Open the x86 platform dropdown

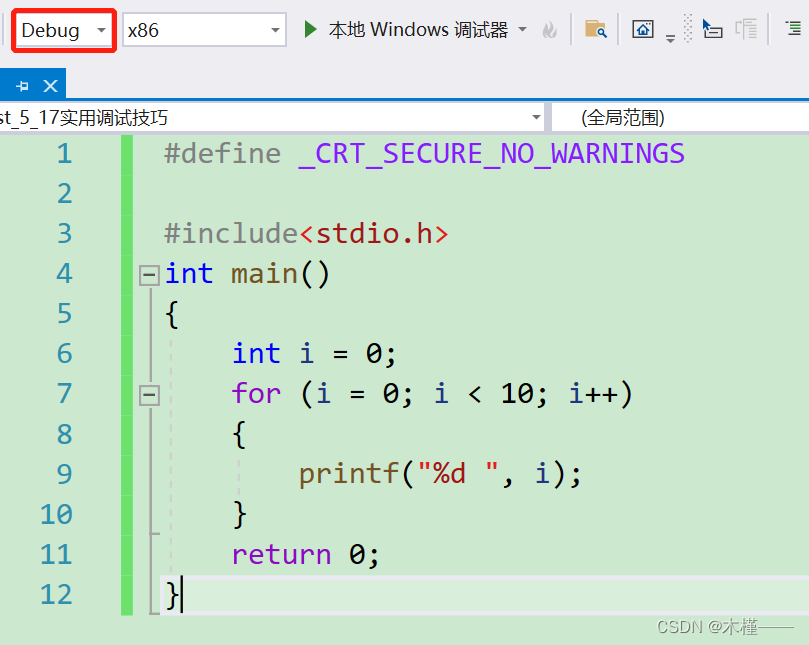pos(204,30)
